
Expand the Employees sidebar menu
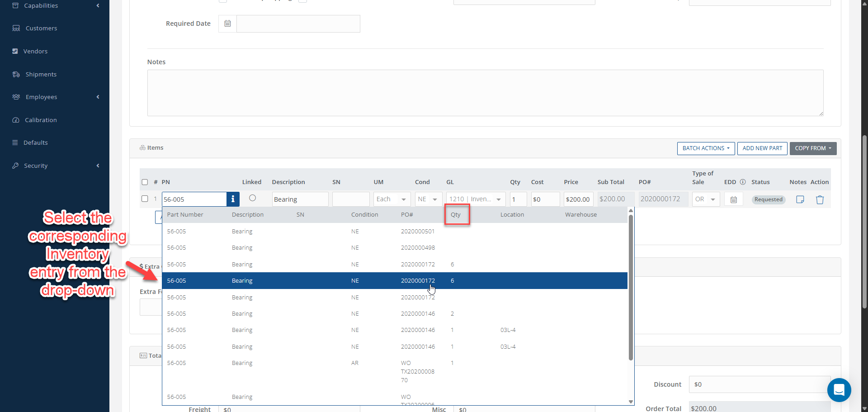(41, 97)
